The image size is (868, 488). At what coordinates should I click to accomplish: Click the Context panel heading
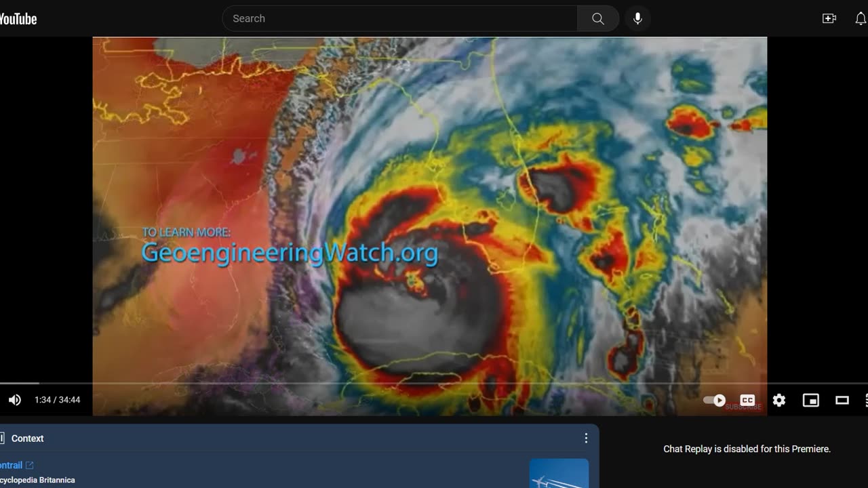coord(27,439)
